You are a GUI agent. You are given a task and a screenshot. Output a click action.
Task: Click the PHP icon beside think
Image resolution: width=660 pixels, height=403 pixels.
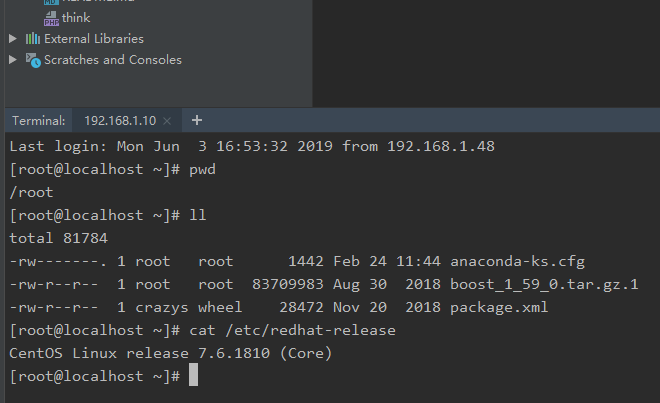click(x=51, y=18)
